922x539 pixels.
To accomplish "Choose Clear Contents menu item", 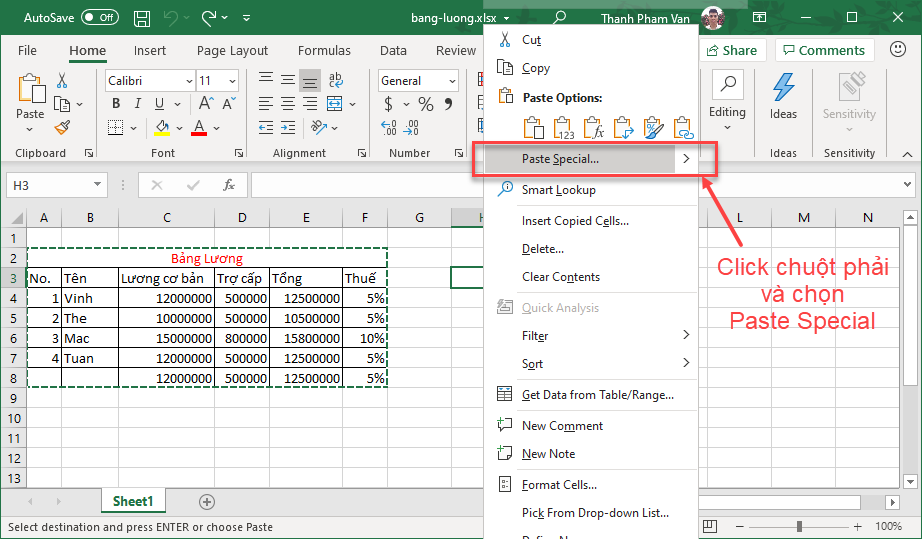I will 591,277.
